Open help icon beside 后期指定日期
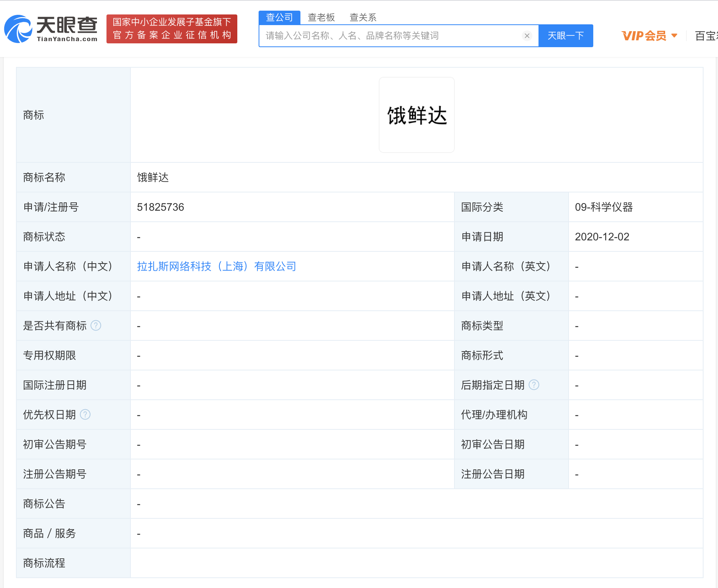This screenshot has height=588, width=718. point(534,385)
